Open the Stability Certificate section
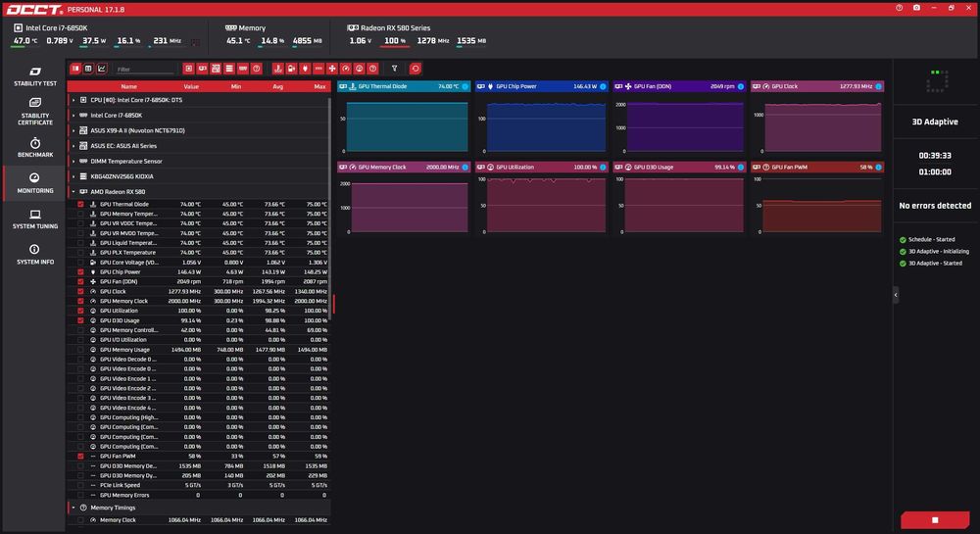Image resolution: width=980 pixels, height=534 pixels. [35, 111]
